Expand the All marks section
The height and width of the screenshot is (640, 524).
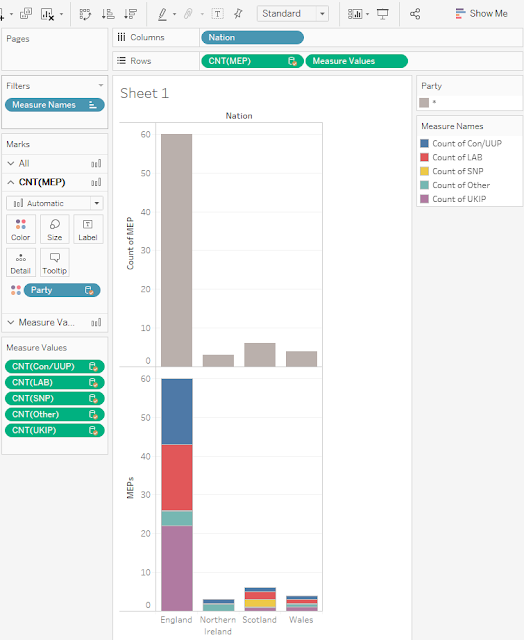pyautogui.click(x=11, y=163)
